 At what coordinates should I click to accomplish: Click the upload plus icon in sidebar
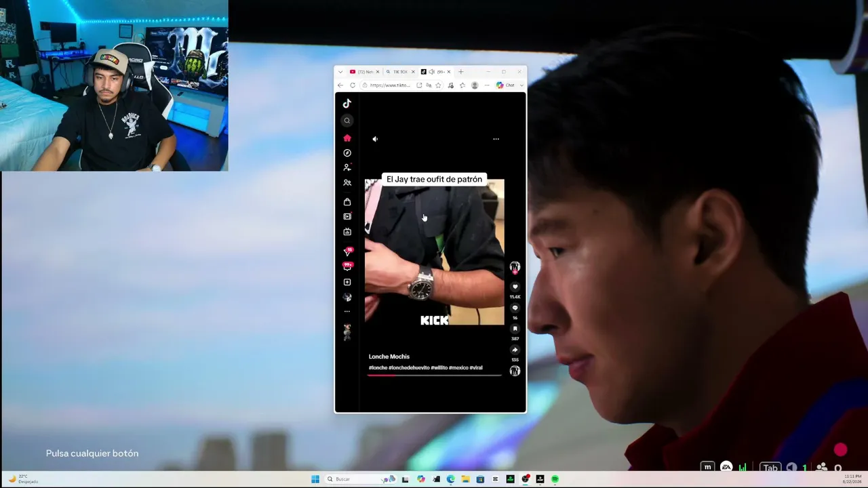[347, 282]
